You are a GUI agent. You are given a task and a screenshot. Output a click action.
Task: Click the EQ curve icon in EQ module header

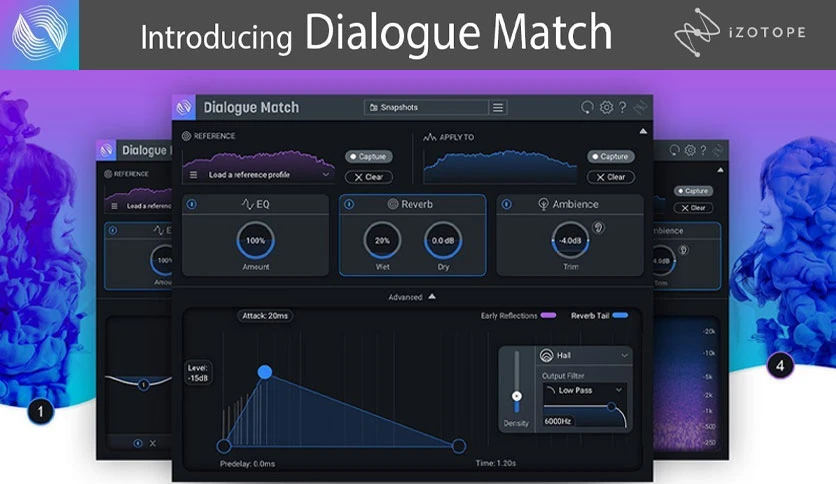(248, 204)
